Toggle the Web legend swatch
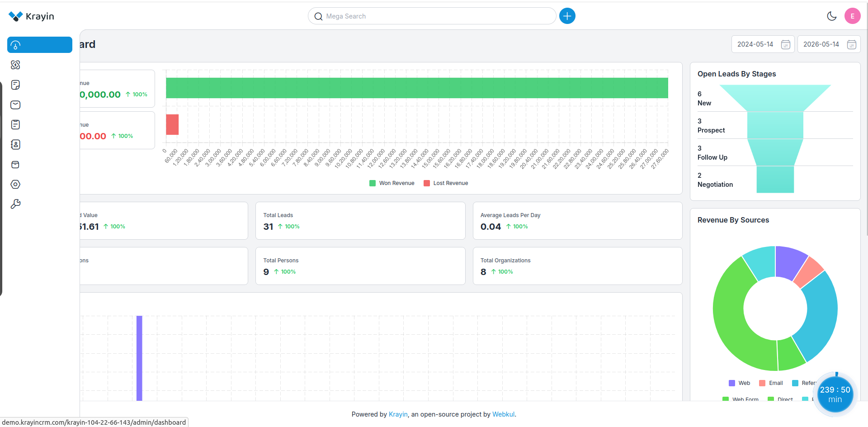868x427 pixels. click(x=731, y=383)
